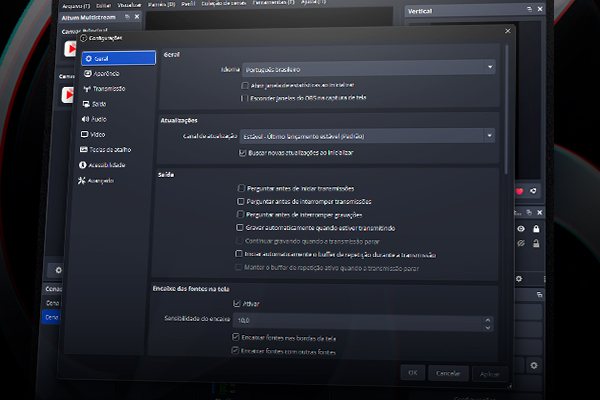600x400 pixels.
Task: Check Perguntar antes de interromper gravações
Action: 240,214
